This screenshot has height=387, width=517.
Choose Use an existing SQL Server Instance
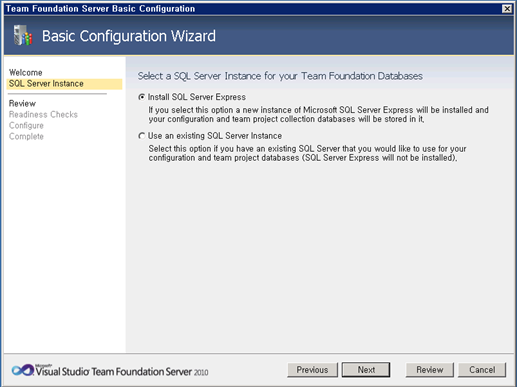[x=142, y=136]
